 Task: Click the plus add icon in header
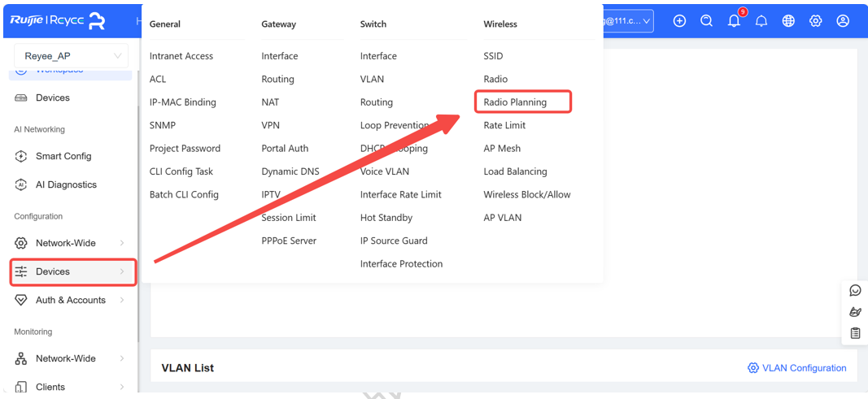[679, 21]
